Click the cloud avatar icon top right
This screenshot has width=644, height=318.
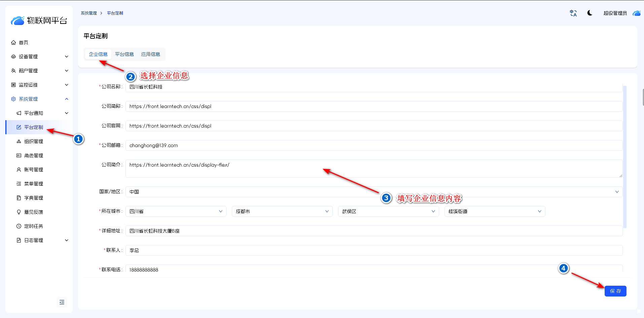[636, 13]
